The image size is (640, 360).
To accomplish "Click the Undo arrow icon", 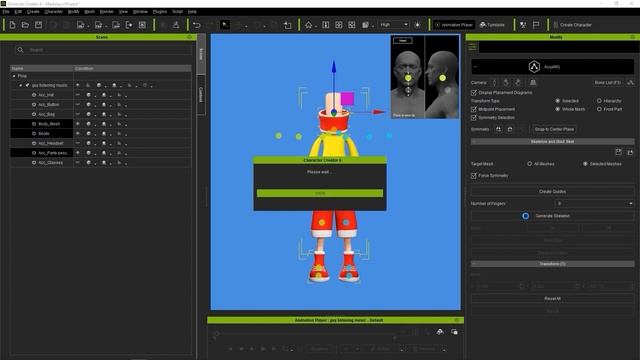I will [197, 25].
